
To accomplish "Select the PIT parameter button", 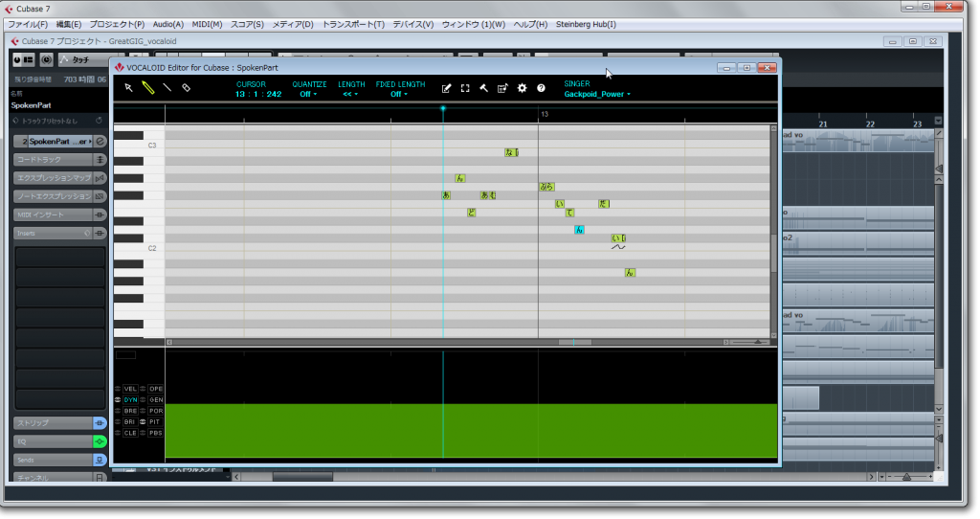I will 156,422.
